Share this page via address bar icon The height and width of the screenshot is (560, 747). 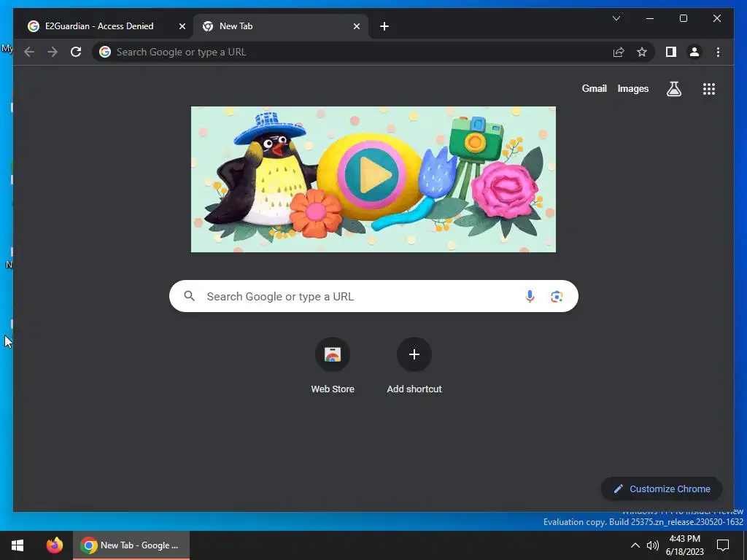[619, 52]
